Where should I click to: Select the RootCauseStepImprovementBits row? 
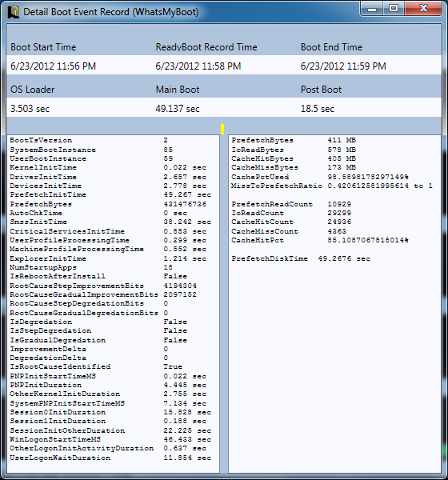(x=103, y=286)
